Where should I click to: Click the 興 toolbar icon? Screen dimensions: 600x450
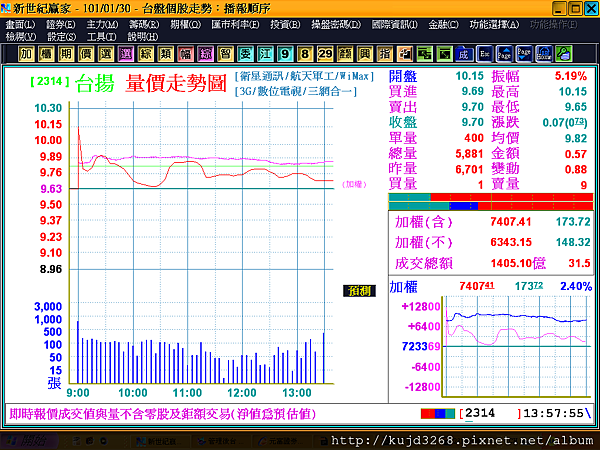coord(365,54)
